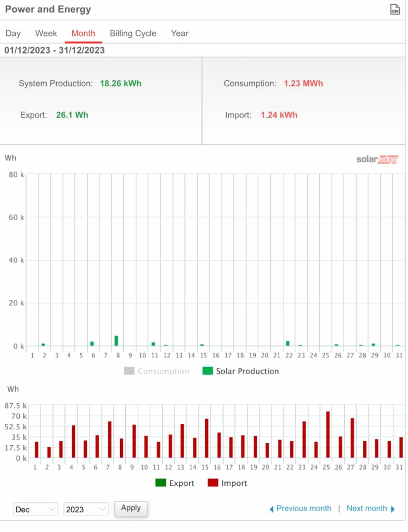
Task: Toggle the Import legend series
Action: [x=228, y=483]
